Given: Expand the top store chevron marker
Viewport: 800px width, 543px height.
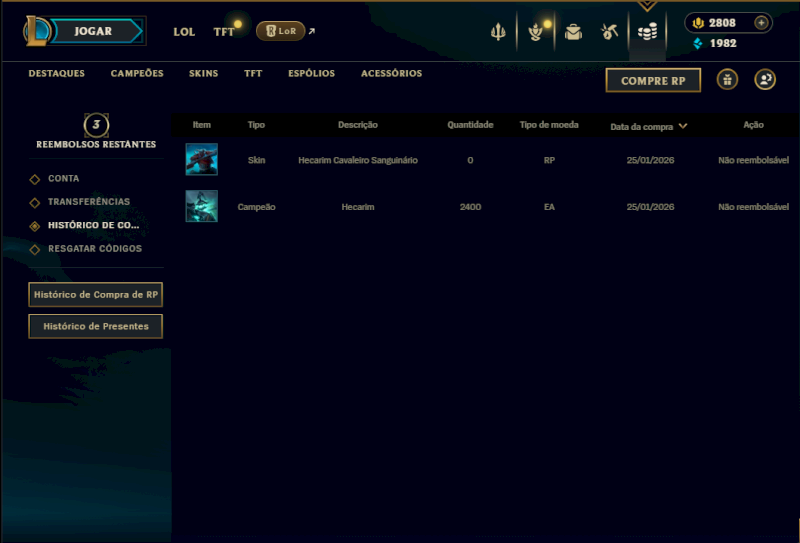Looking at the screenshot, I should 647,6.
